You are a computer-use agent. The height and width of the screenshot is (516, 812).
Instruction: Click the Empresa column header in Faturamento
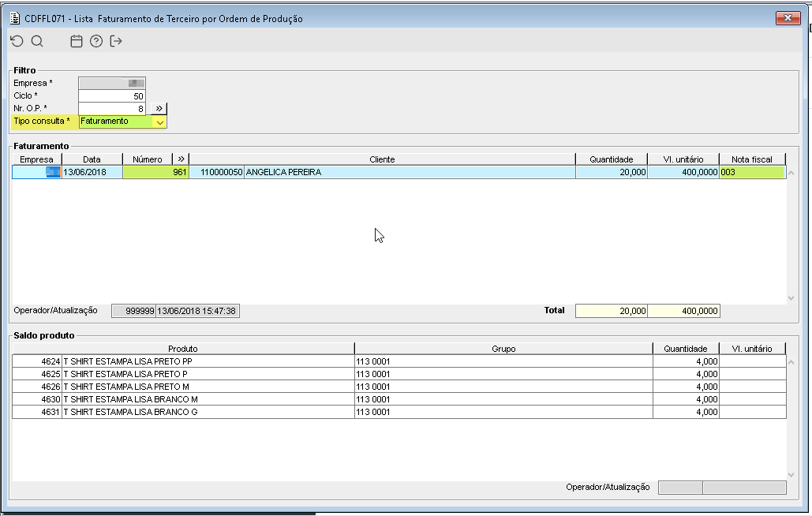(37, 159)
